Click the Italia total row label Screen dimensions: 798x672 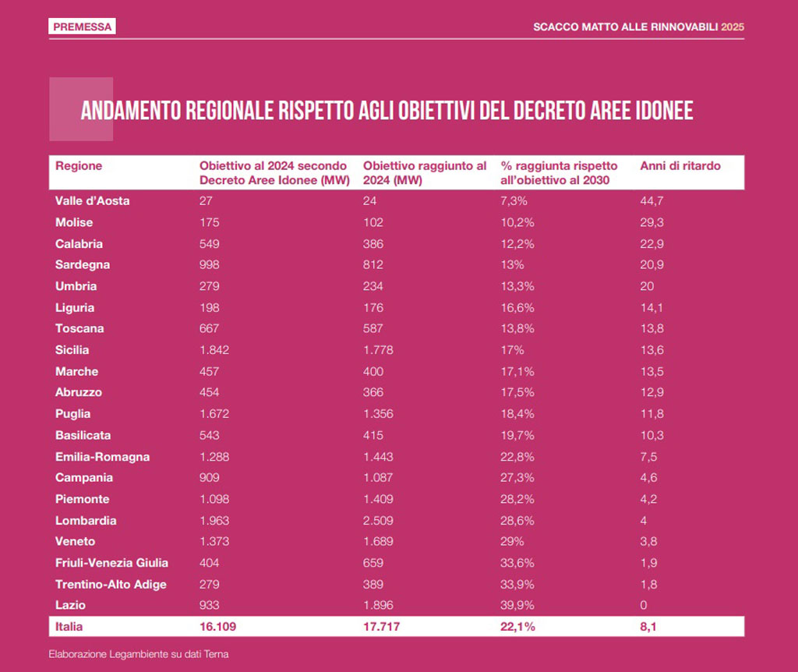pos(68,626)
